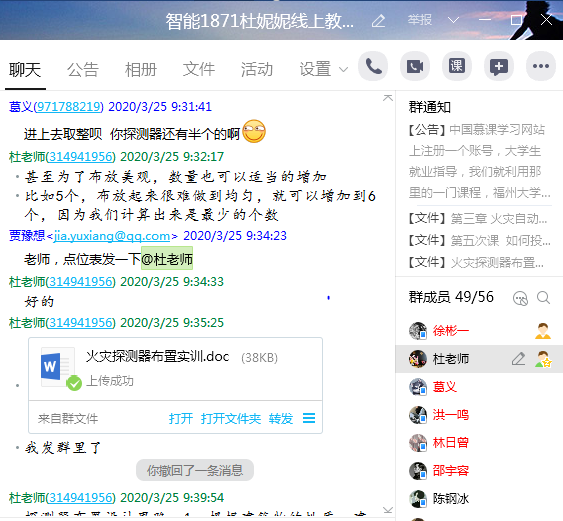Open the more options ellipsis button
Screen dimensions: 563x521
(x=541, y=66)
